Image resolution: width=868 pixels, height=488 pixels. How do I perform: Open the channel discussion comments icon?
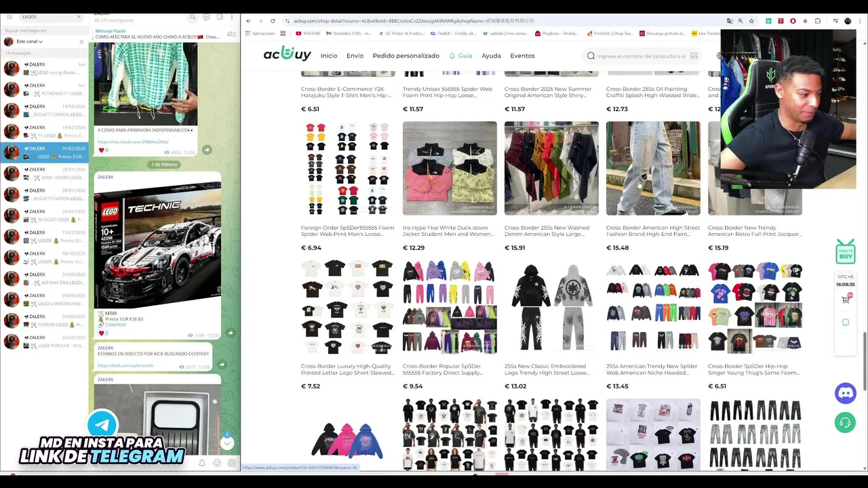click(206, 17)
